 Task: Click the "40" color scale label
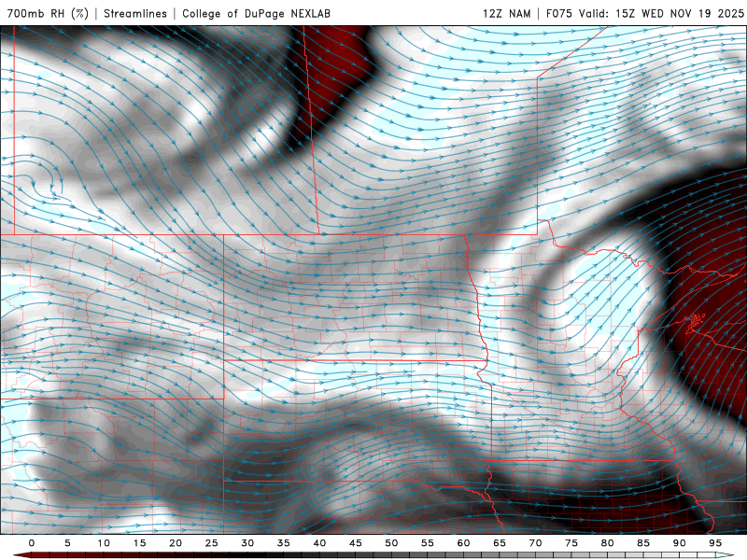(x=319, y=543)
